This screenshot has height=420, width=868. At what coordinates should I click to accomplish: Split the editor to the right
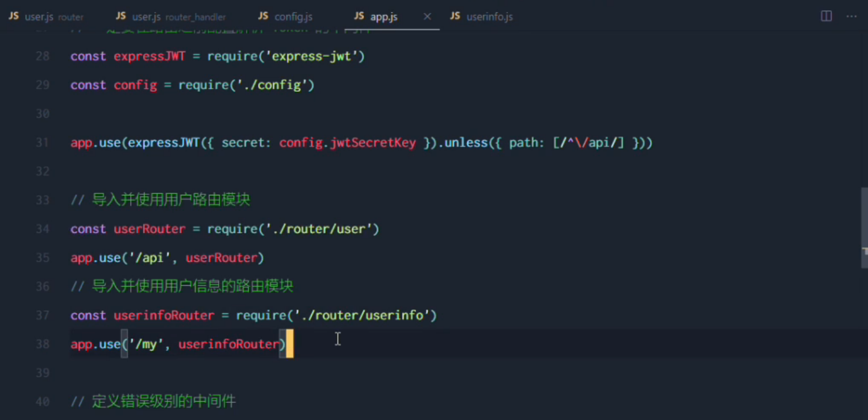827,16
